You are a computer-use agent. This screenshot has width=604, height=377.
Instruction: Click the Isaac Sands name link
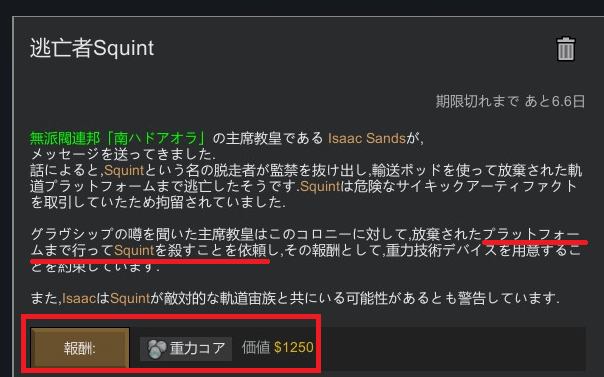[367, 138]
